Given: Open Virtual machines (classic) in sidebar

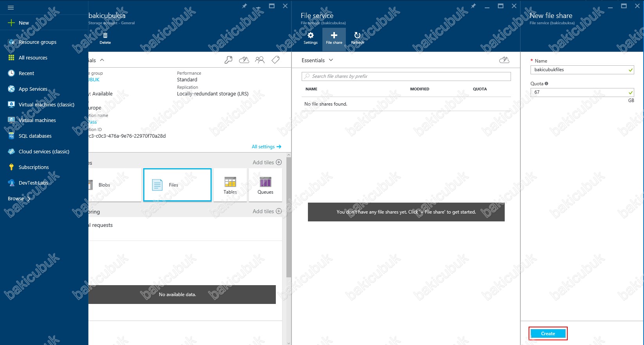Looking at the screenshot, I should pos(46,104).
